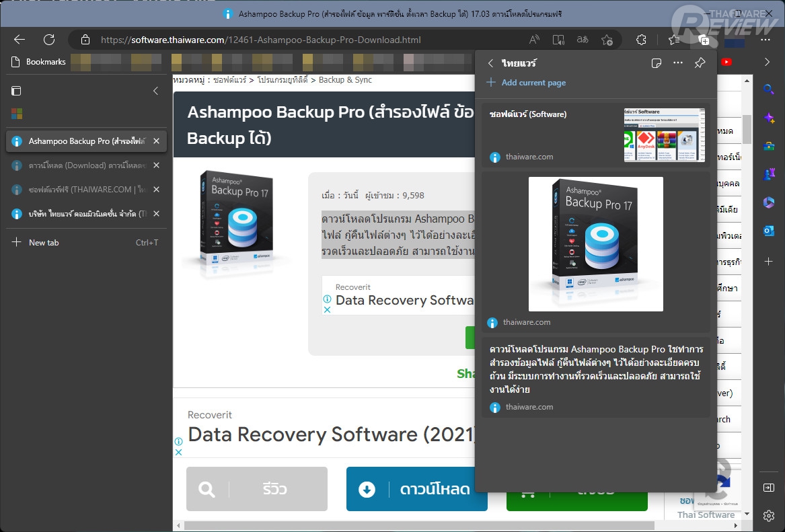Image resolution: width=785 pixels, height=532 pixels.
Task: Click the software.thaiware.com address bar URL
Action: (260, 40)
